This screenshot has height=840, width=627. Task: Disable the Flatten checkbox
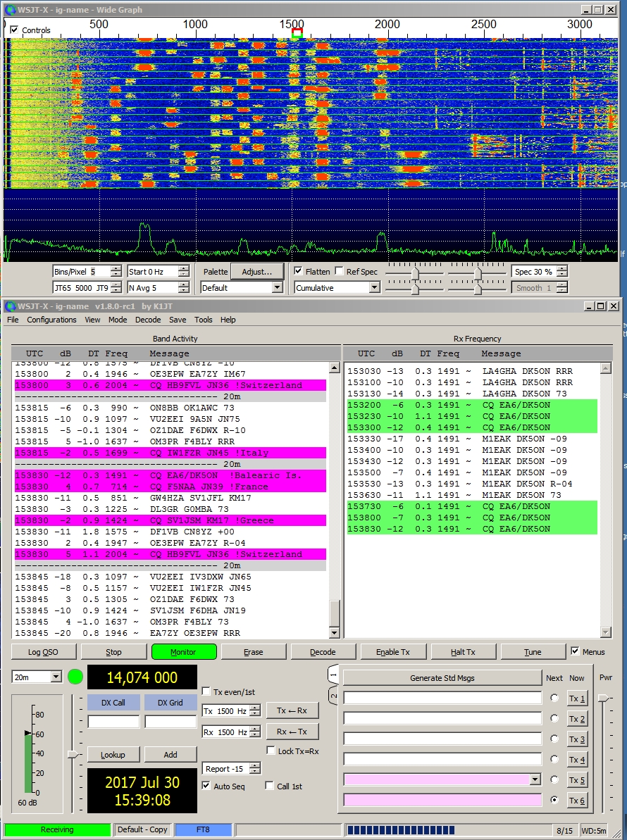click(299, 271)
